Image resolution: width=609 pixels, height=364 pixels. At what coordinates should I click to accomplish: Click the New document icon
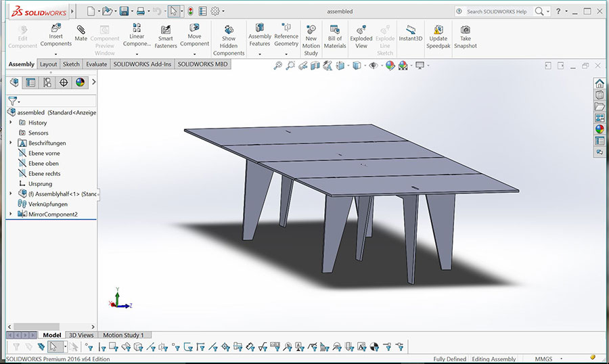point(91,12)
